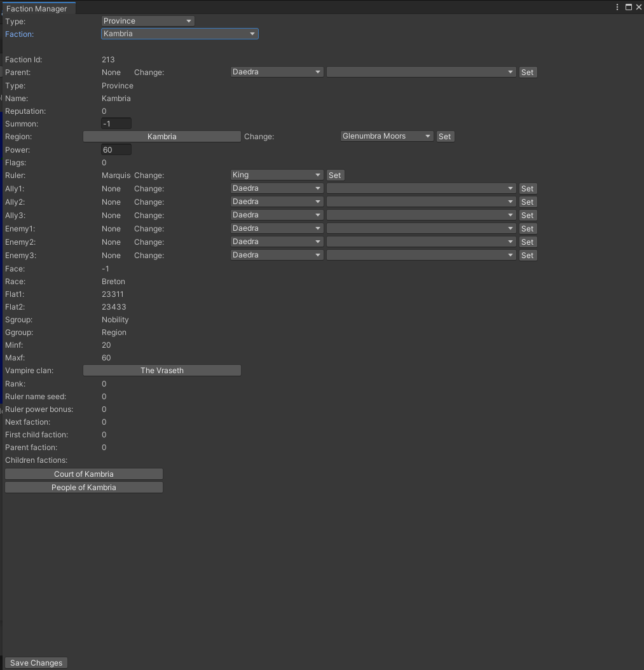This screenshot has height=670, width=644.
Task: Open Ally1 Daedra type dropdown
Action: pos(277,188)
